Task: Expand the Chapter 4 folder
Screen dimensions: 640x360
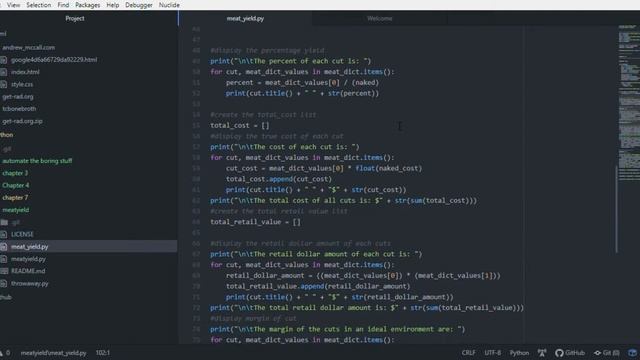Action: pos(16,185)
